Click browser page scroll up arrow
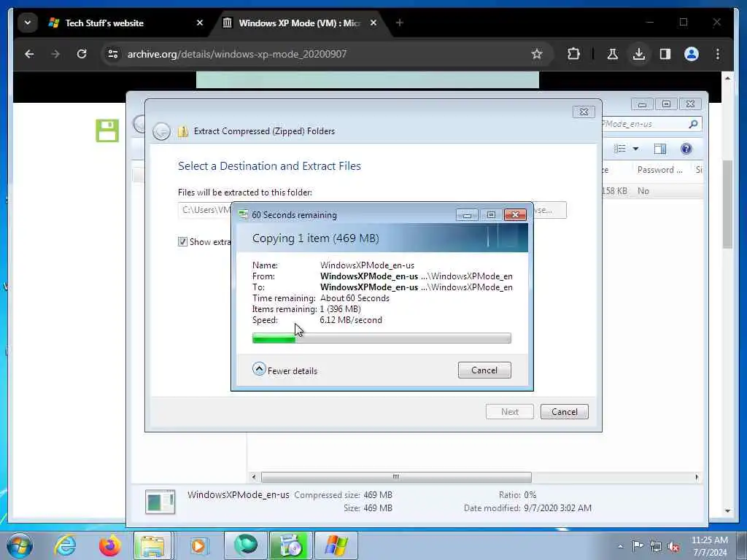 click(x=727, y=77)
